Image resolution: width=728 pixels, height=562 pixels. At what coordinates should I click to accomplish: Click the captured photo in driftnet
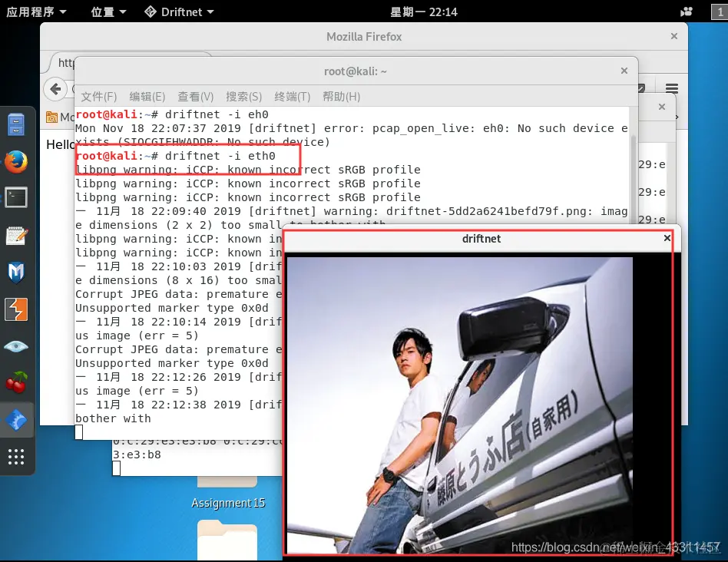[460, 405]
